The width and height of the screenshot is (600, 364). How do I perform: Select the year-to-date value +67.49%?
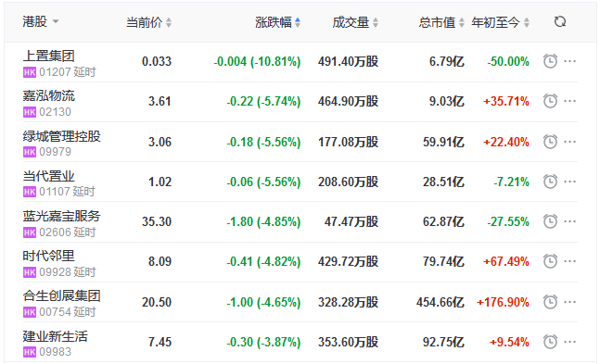click(x=506, y=261)
